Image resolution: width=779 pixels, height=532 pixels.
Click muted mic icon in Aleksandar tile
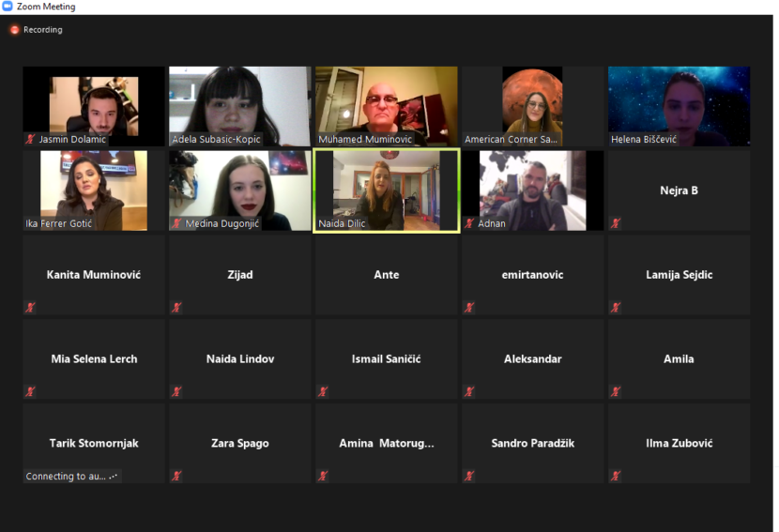click(x=469, y=392)
